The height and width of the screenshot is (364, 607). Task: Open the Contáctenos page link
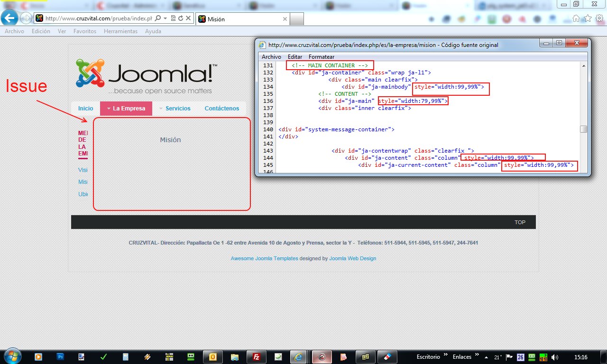click(x=222, y=109)
